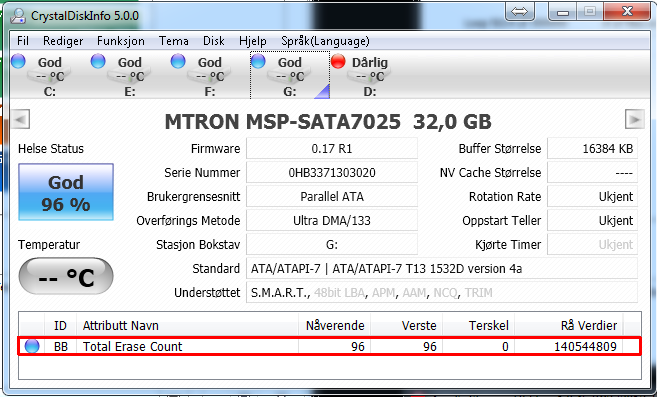Click the Rotation Rate Ukjent field
The width and height of the screenshot is (657, 397).
(x=592, y=196)
